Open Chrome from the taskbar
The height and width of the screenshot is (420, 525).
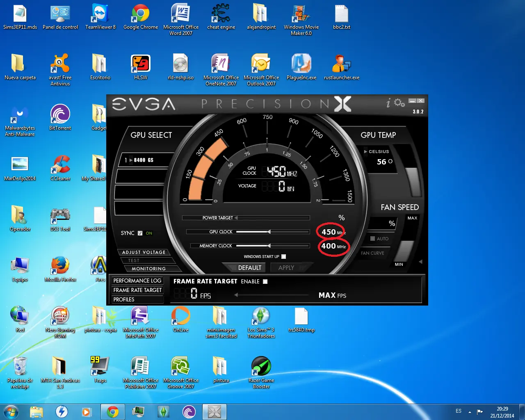[113, 412]
